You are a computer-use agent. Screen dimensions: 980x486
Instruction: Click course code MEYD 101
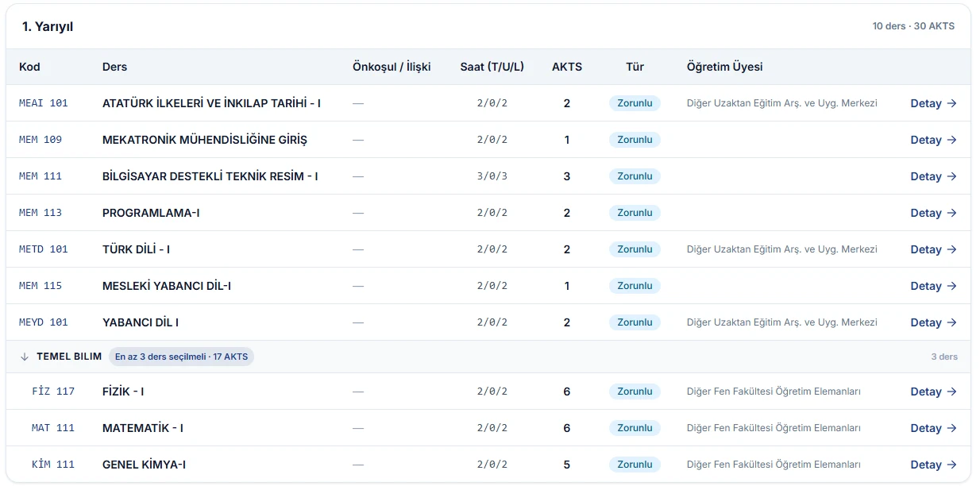pyautogui.click(x=44, y=322)
